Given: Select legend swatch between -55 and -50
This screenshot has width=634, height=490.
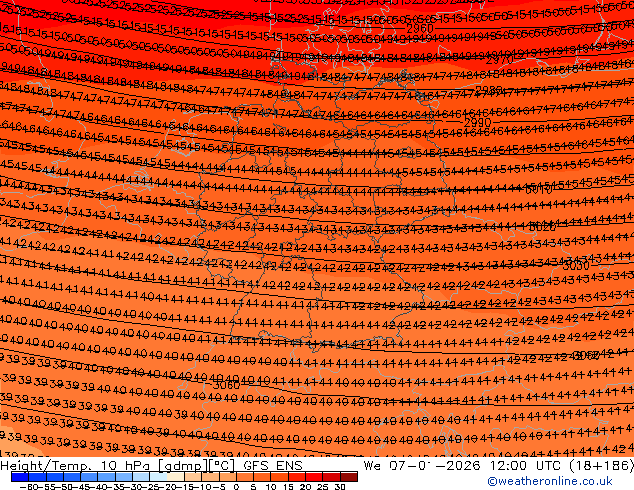Looking at the screenshot, I should point(55,477).
